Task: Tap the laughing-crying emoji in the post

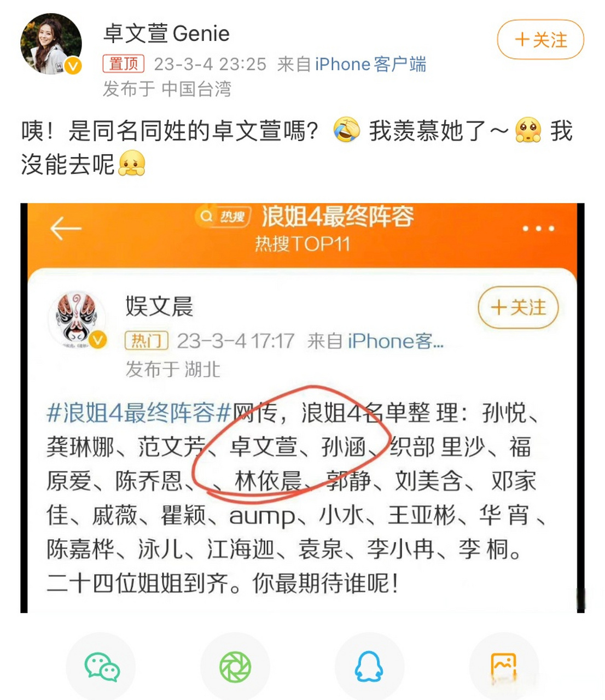Action: [347, 130]
